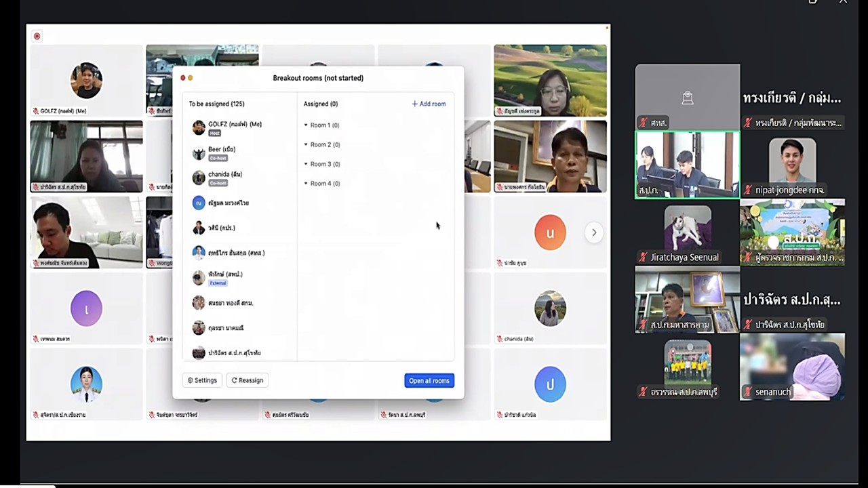Click the yellow minimize dot of breakout dialog
This screenshot has width=868, height=488.
190,78
